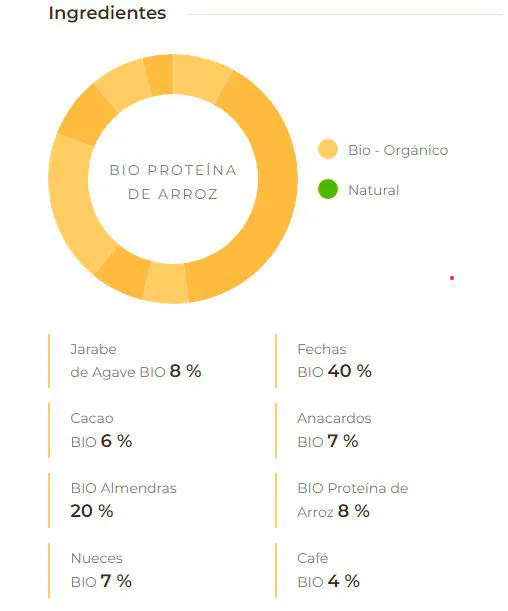This screenshot has width=508, height=611.
Task: Click the small red dot below the legend
Action: (452, 278)
